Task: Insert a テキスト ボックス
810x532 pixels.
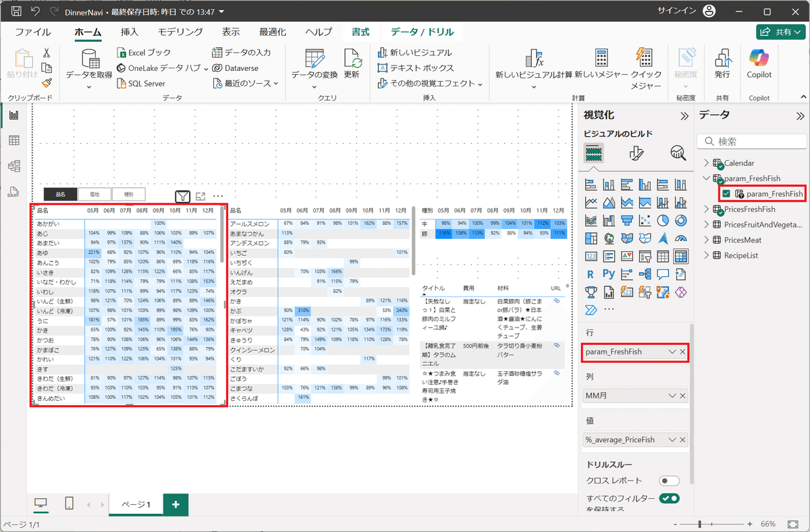Action: pos(416,68)
